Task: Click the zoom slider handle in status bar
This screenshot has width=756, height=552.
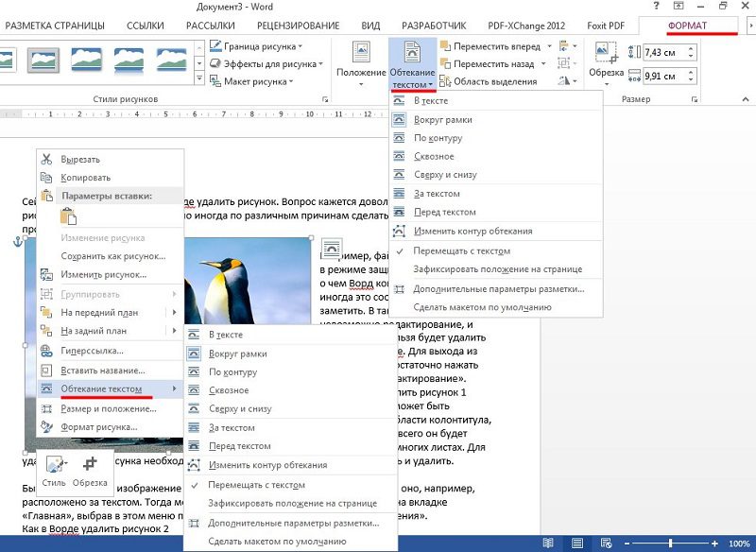Action: click(671, 543)
